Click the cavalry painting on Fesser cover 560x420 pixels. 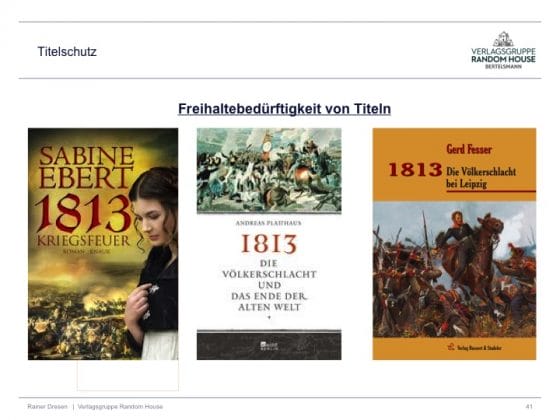pyautogui.click(x=454, y=270)
